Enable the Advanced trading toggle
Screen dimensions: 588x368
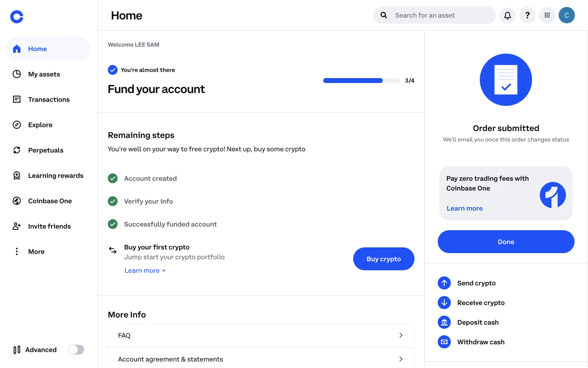[x=76, y=350]
